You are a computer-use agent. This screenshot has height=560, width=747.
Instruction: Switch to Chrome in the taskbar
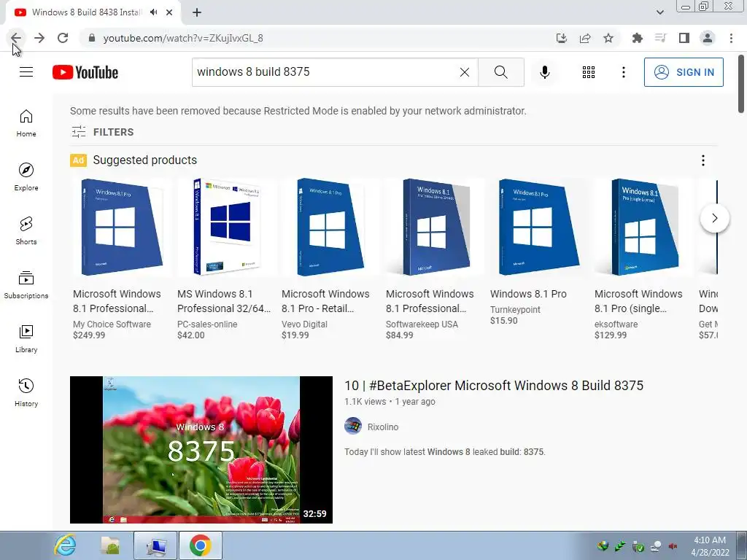pos(201,545)
